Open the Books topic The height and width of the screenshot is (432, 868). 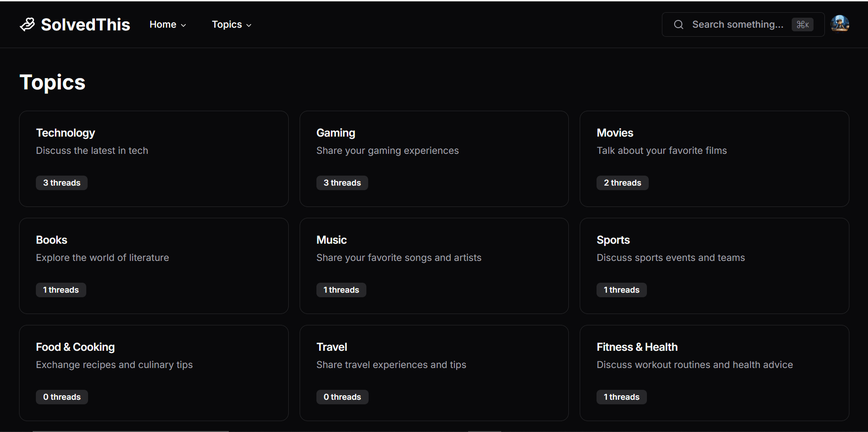[51, 240]
